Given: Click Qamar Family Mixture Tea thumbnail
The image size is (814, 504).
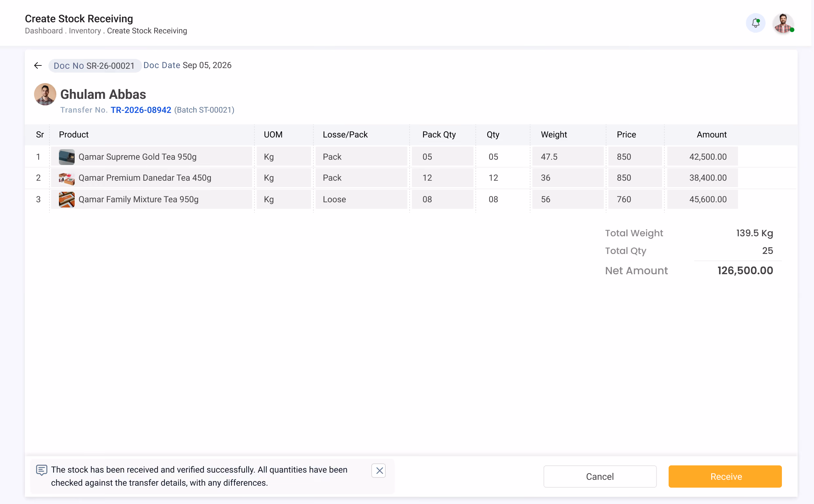Looking at the screenshot, I should [x=67, y=199].
